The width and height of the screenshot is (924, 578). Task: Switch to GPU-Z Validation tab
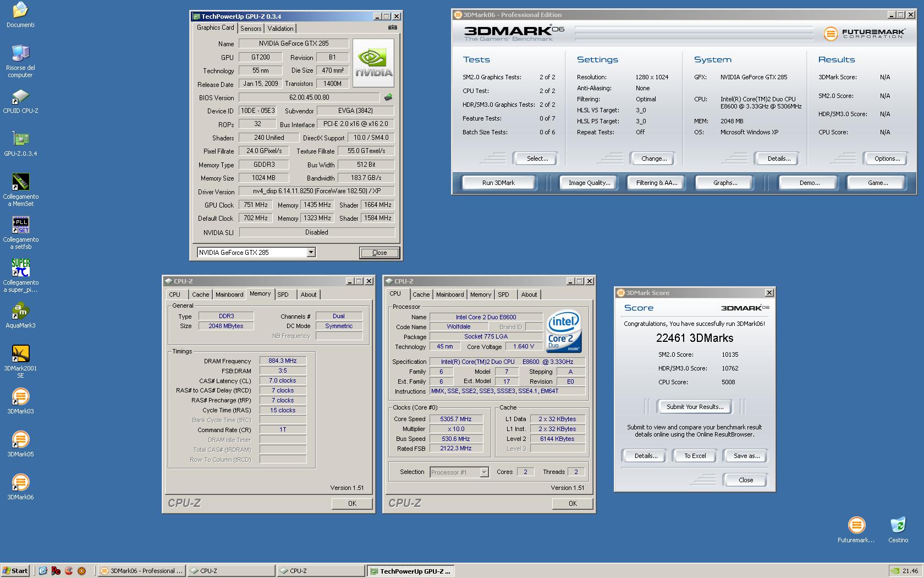[280, 29]
